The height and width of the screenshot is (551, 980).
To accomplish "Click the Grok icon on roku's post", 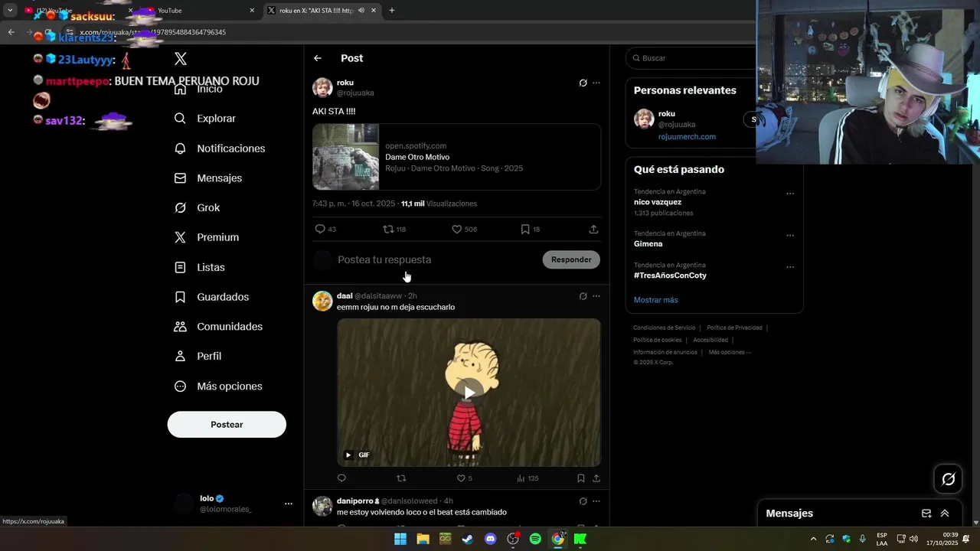I will point(583,83).
